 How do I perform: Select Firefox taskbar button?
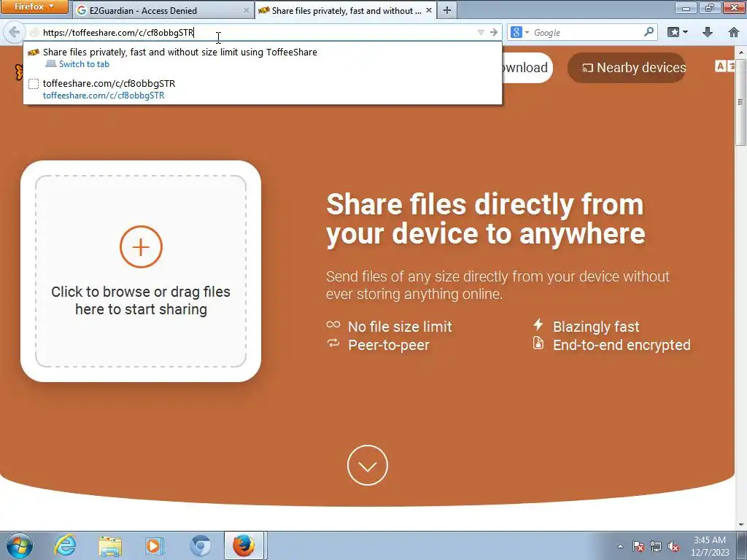point(244,545)
